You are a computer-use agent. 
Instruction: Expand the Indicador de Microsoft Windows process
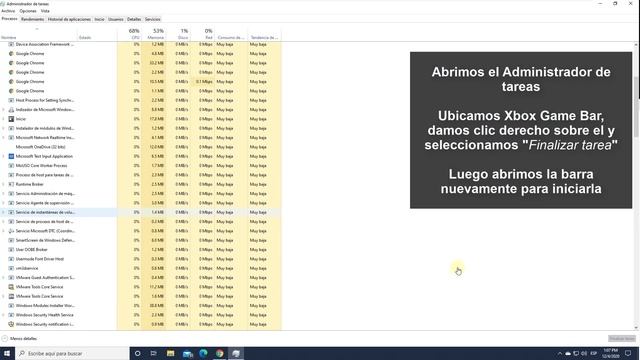click(x=4, y=109)
